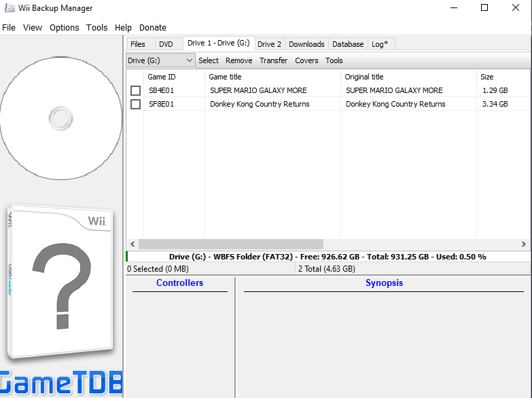
Task: Click SUPER MARIO GALAXY MORE game title
Action: [258, 90]
